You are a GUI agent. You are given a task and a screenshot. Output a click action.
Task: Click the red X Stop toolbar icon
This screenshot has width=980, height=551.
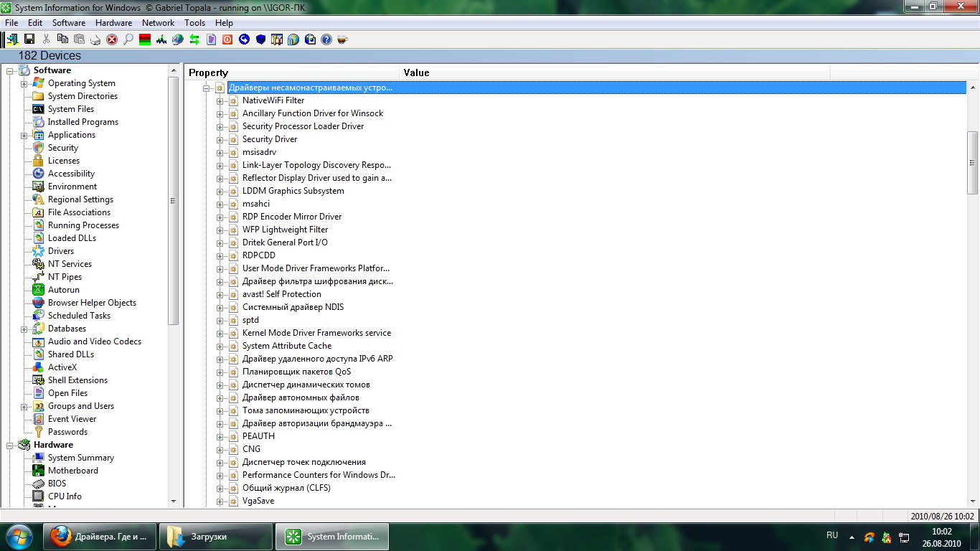(112, 39)
